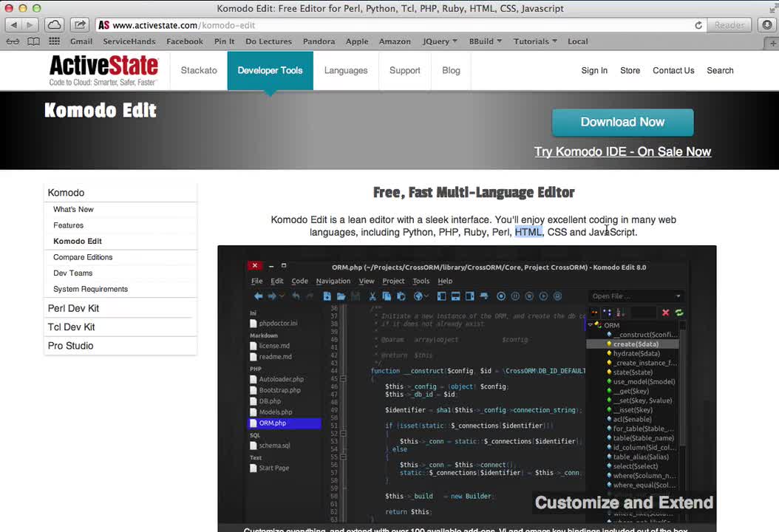The height and width of the screenshot is (532, 779).
Task: Click the Search link in site header
Action: 720,70
